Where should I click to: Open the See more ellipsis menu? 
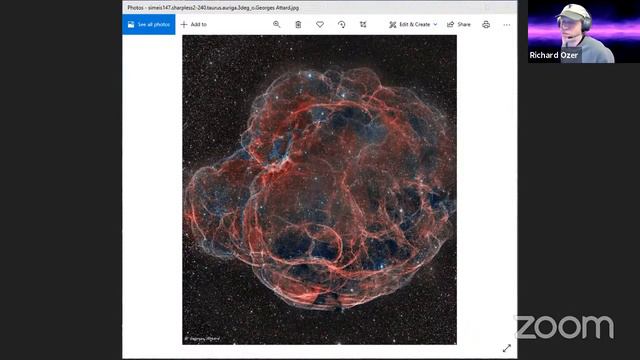click(x=507, y=25)
